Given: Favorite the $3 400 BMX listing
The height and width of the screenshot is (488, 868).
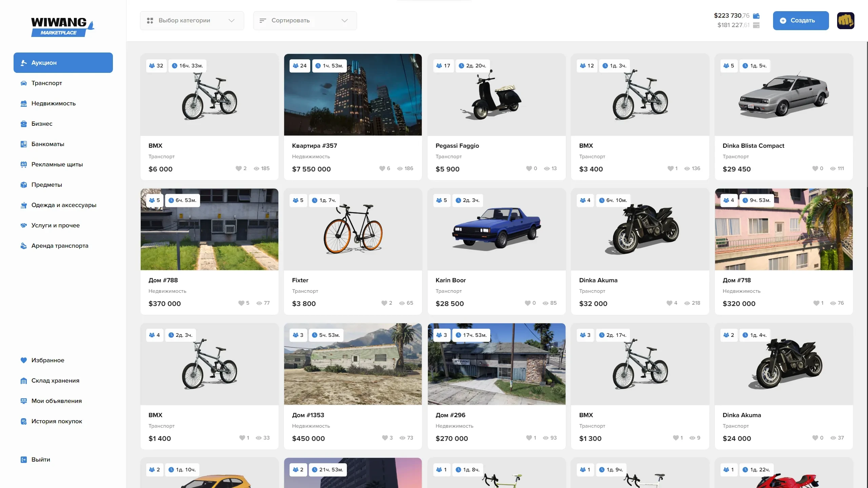Looking at the screenshot, I should click(670, 168).
